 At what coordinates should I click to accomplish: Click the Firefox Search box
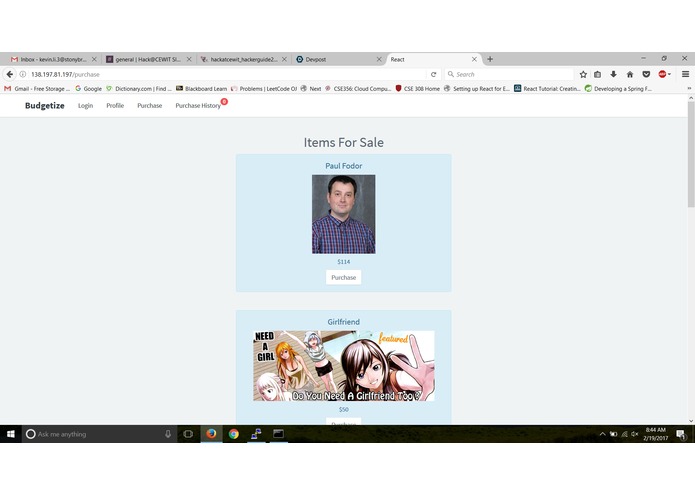coord(510,74)
